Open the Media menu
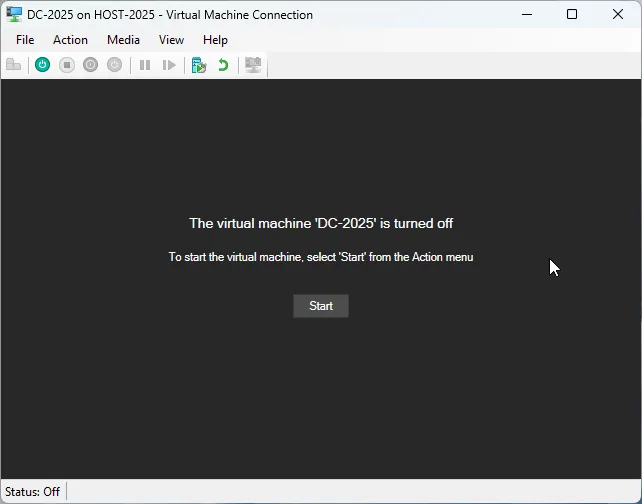Viewport: 642px width, 504px height. point(123,40)
